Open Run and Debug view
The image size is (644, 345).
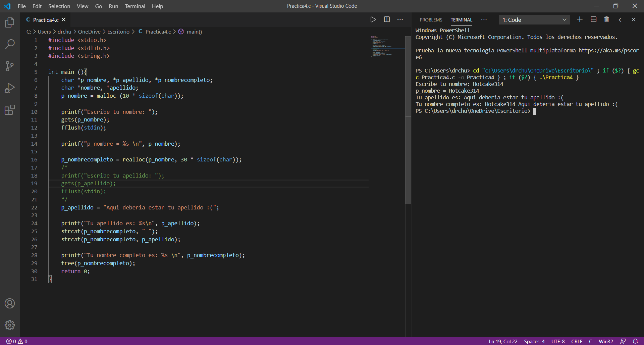tap(10, 88)
